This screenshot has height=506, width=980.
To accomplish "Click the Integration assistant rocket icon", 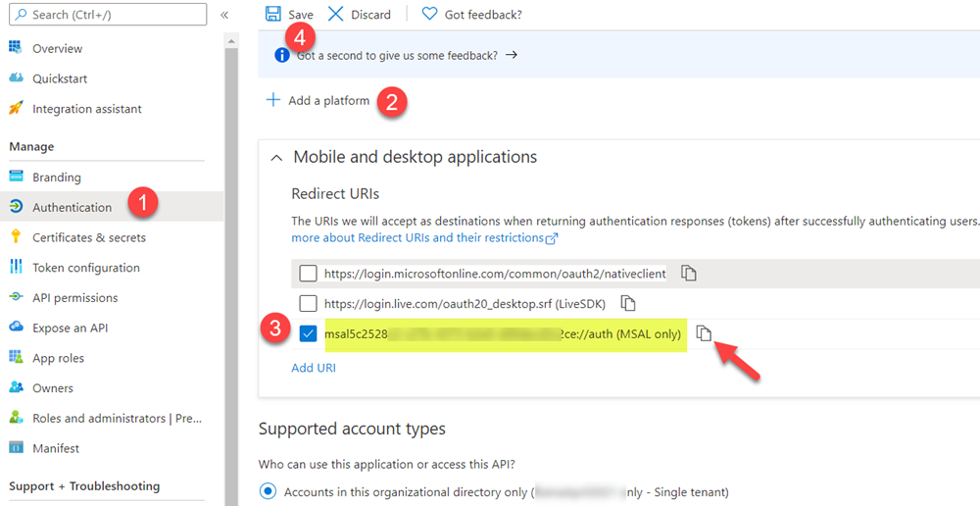I will tap(16, 108).
